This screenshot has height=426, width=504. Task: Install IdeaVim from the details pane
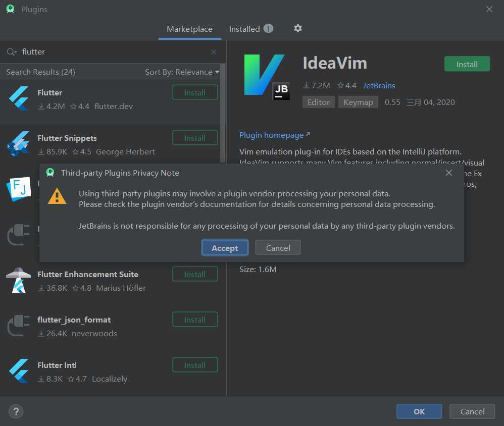467,64
